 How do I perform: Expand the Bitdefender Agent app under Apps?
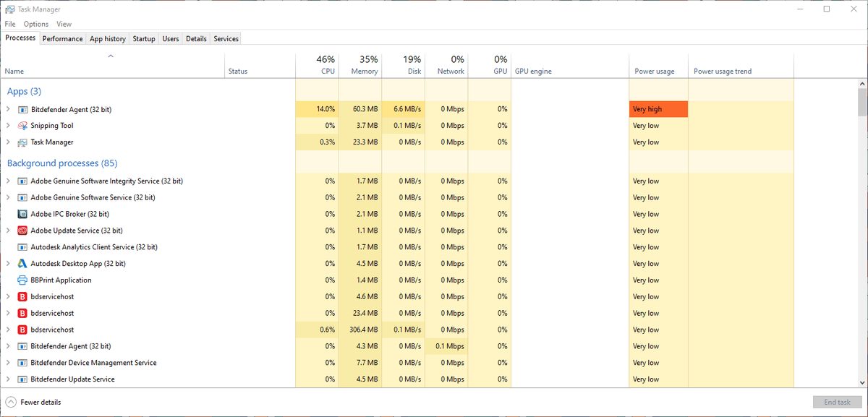(x=8, y=110)
